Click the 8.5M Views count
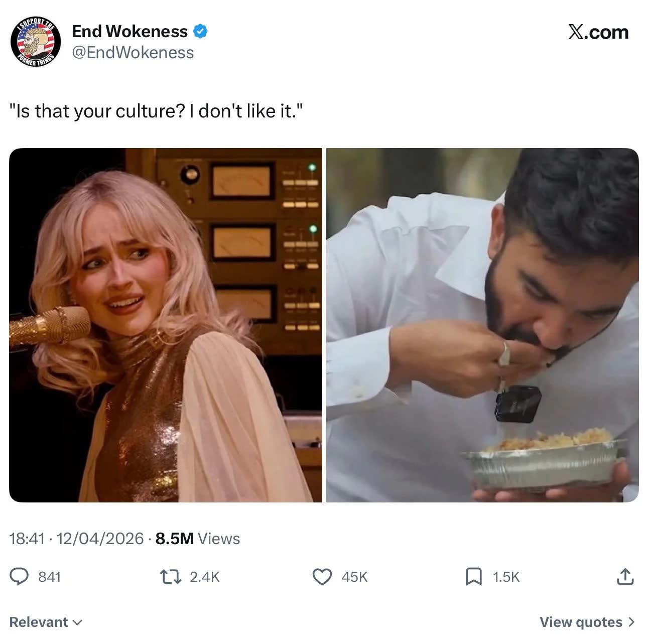The width and height of the screenshot is (648, 644). point(198,539)
